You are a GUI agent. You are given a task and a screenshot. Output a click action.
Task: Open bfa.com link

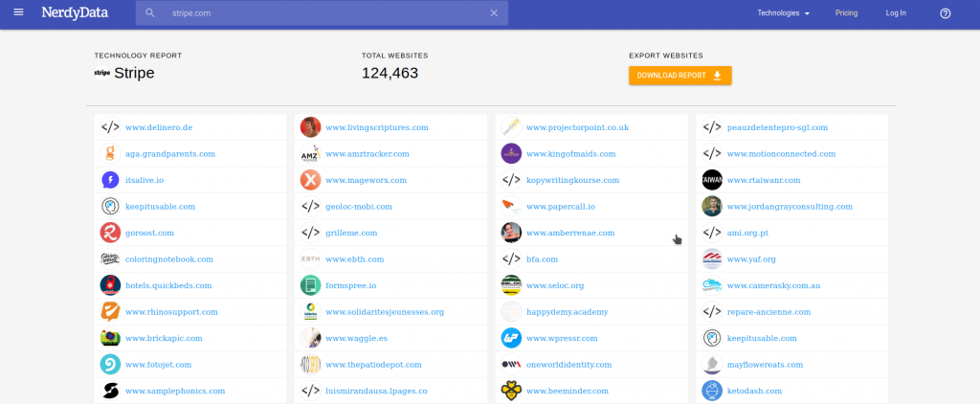[x=543, y=258]
